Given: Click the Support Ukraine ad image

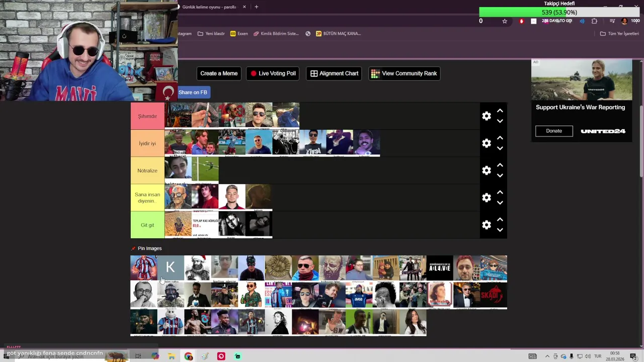Looking at the screenshot, I should point(582,80).
